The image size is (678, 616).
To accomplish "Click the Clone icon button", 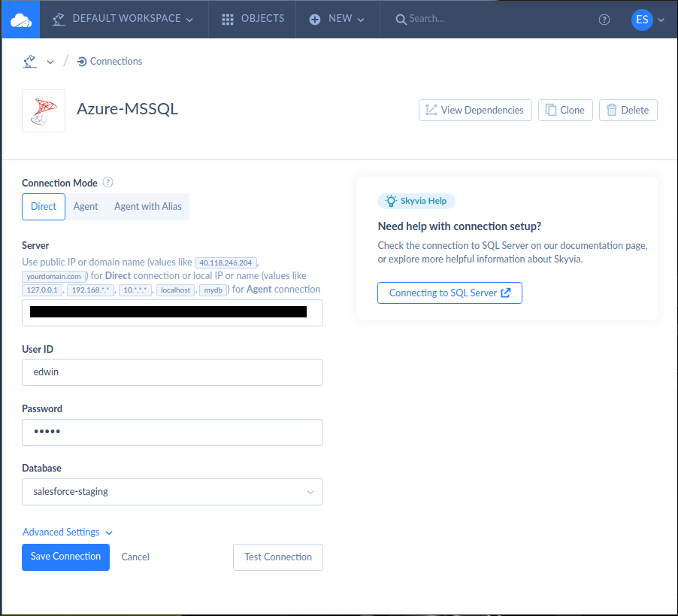I will click(550, 110).
